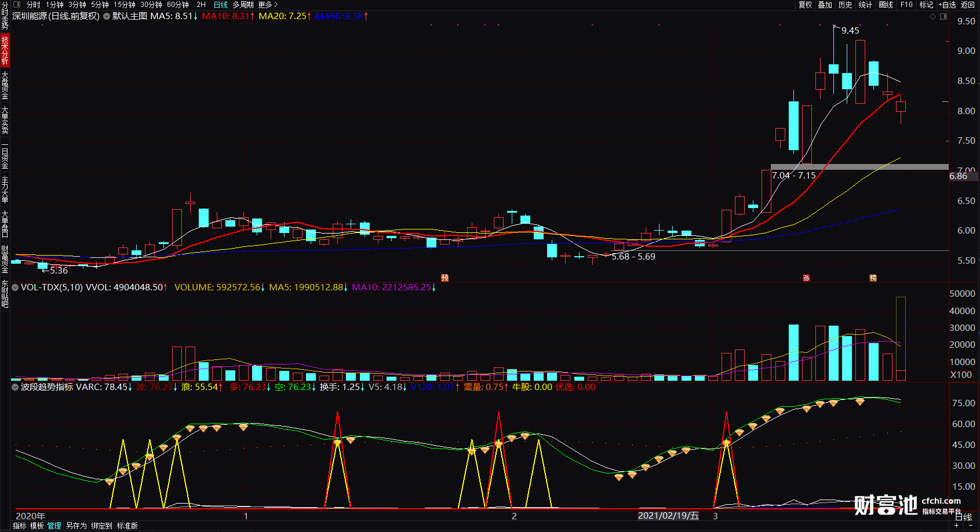980x532 pixels.
Task: Click the 日线 label at bottom right
Action: pyautogui.click(x=963, y=517)
